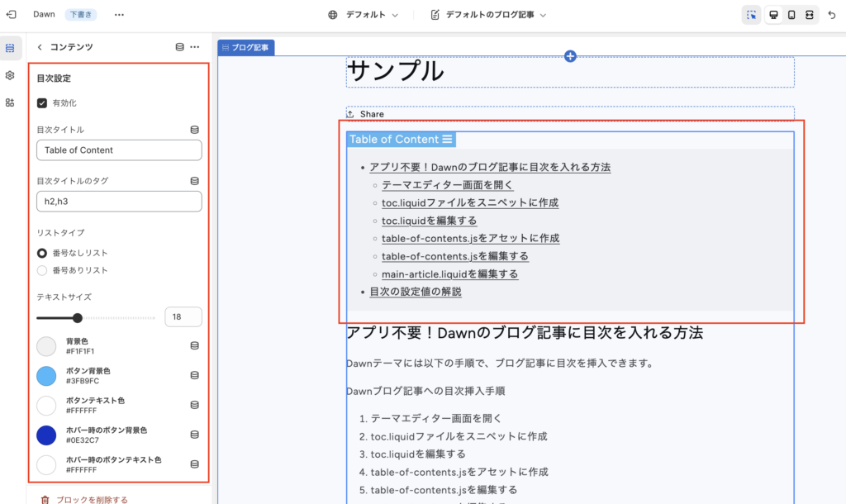The width and height of the screenshot is (846, 504).
Task: Open link main-article.liquidを編集する in the TOC
Action: click(x=449, y=274)
